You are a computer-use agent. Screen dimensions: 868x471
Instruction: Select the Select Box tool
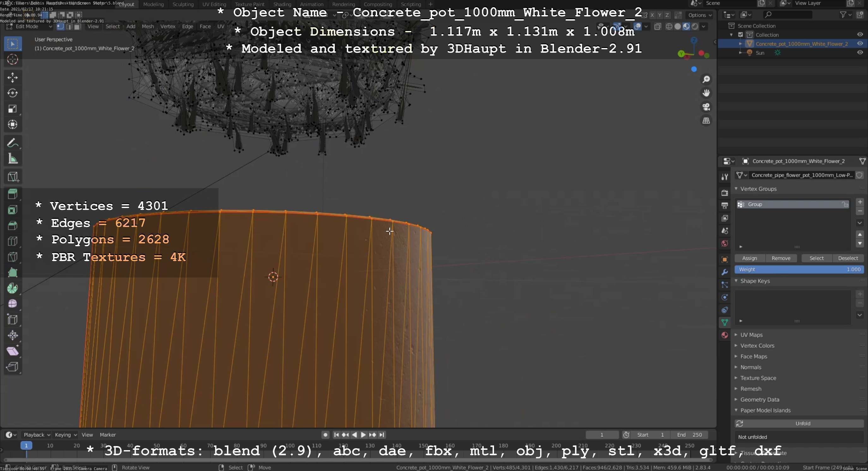[13, 44]
